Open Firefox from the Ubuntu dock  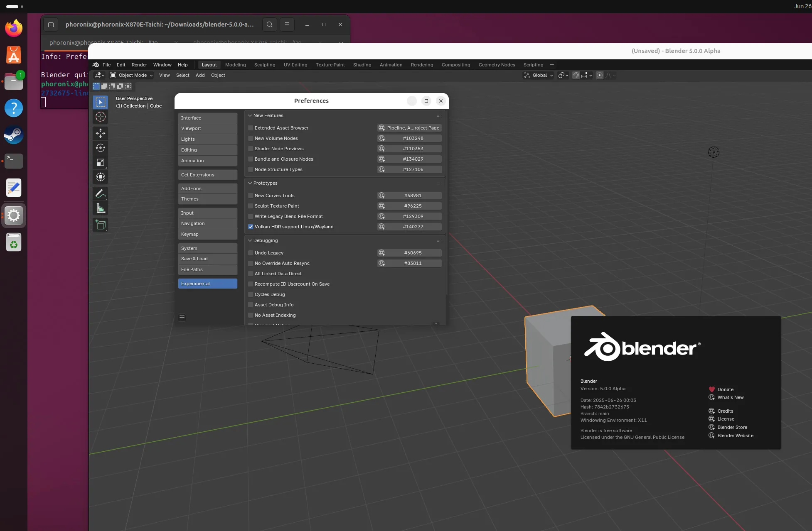(14, 28)
